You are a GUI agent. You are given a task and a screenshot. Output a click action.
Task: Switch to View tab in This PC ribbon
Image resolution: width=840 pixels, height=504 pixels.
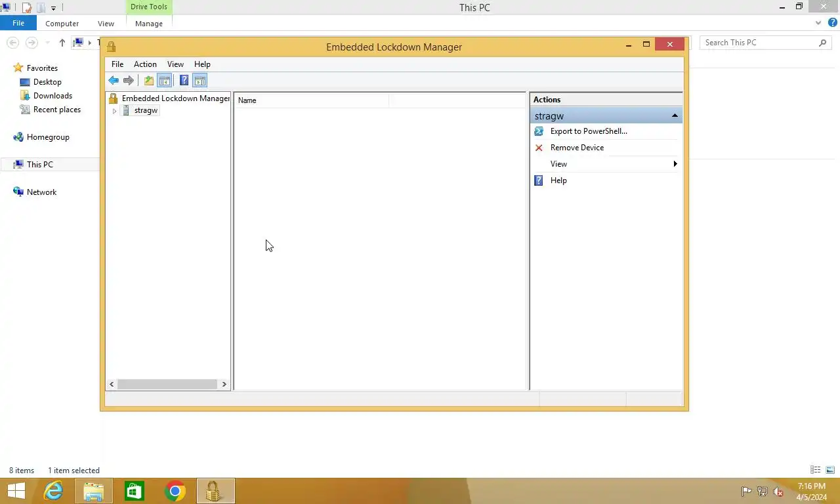[106, 24]
